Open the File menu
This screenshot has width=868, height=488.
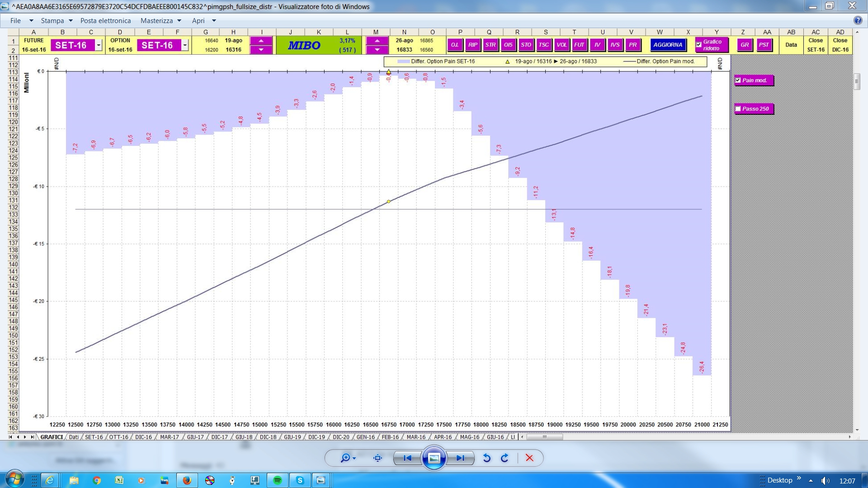pyautogui.click(x=16, y=21)
